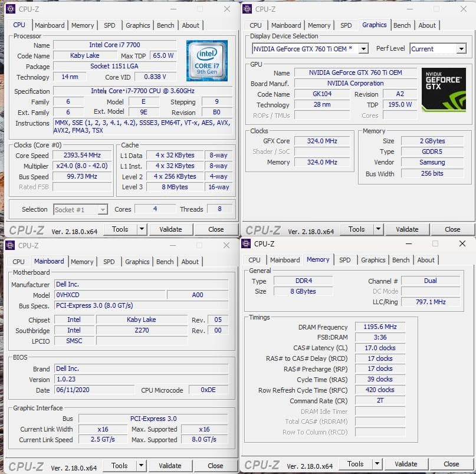Open Bench tab in CPU window
The height and width of the screenshot is (474, 476).
point(165,25)
